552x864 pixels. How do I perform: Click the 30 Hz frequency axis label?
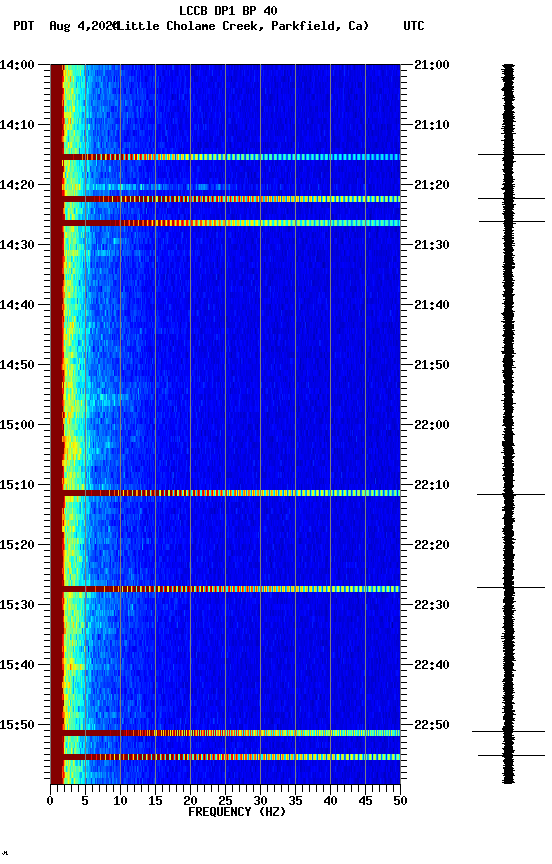(260, 801)
